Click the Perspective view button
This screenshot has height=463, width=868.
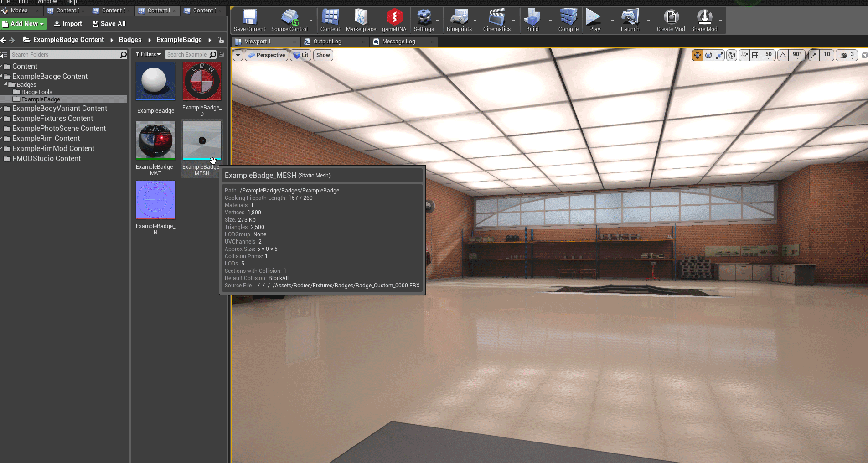pos(266,55)
